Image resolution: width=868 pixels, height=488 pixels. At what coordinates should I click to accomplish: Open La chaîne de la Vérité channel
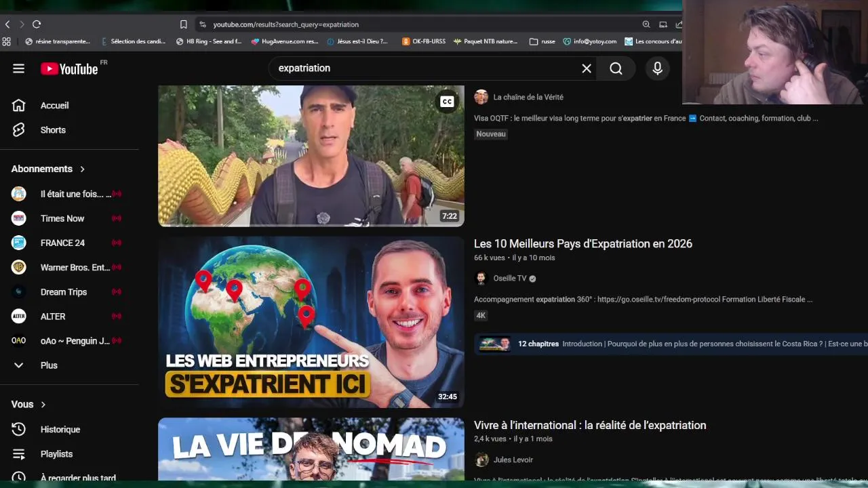pos(528,97)
